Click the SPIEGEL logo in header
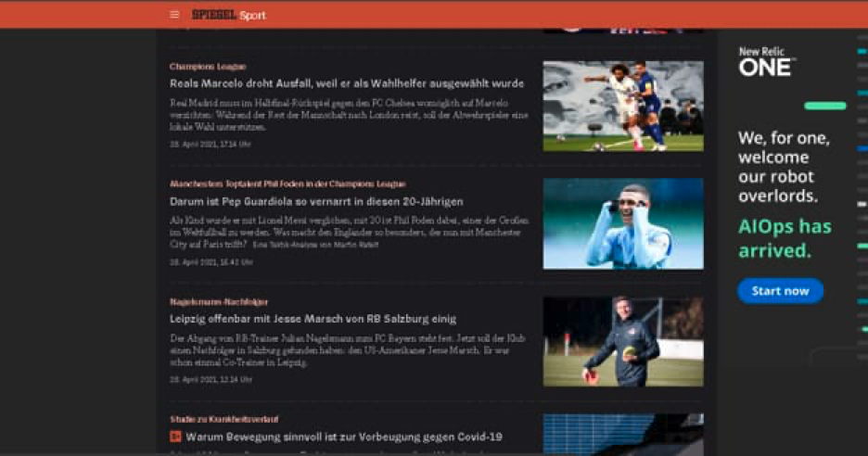The height and width of the screenshot is (456, 868). pos(213,15)
